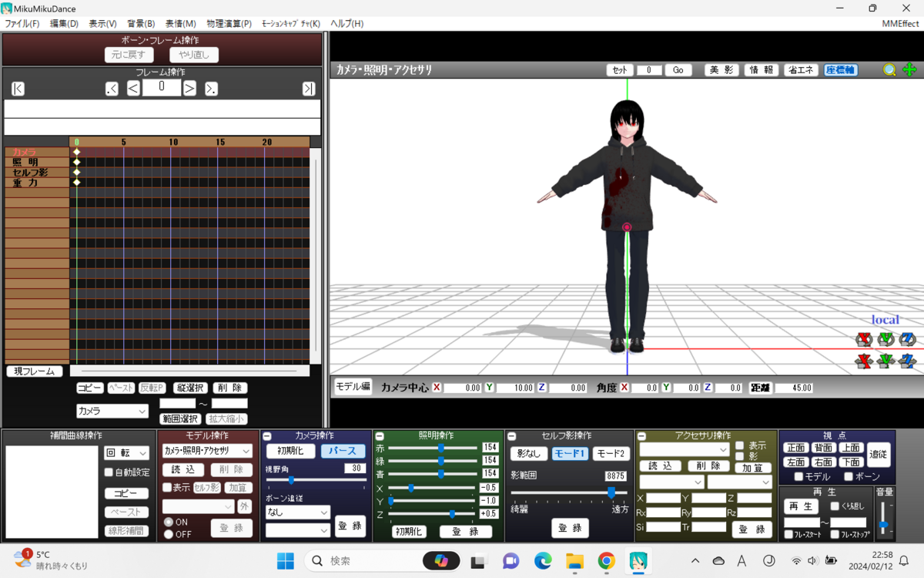Open the empty dropdown below なし
This screenshot has width=924, height=578.
[x=297, y=530]
